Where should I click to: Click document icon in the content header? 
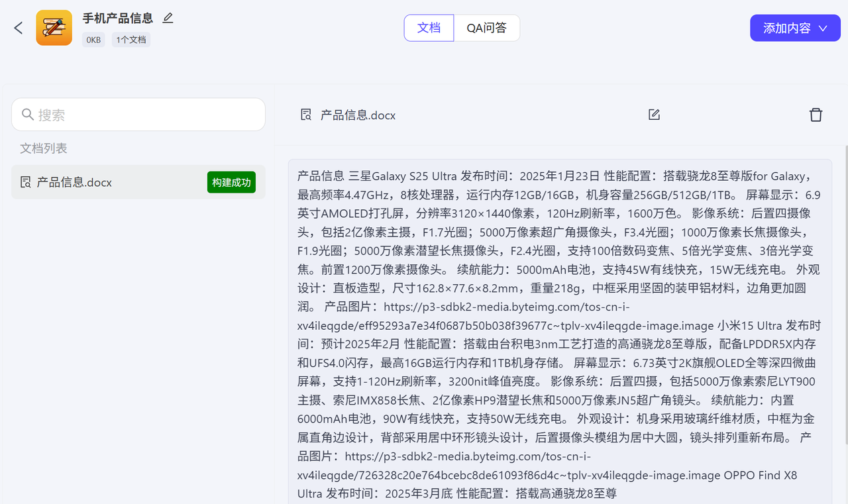305,115
